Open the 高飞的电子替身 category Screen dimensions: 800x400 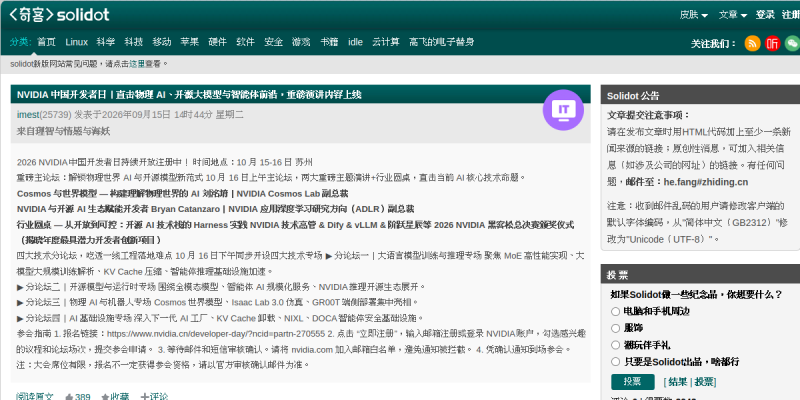pyautogui.click(x=441, y=42)
